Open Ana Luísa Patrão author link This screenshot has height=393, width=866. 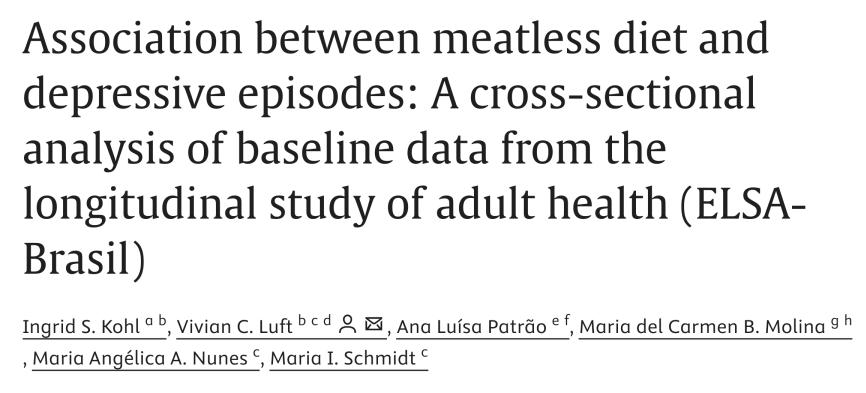[471, 327]
